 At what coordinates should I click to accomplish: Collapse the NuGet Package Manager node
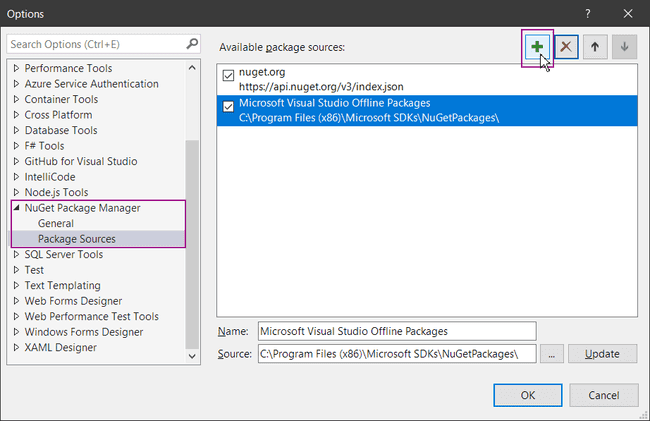pyautogui.click(x=16, y=208)
